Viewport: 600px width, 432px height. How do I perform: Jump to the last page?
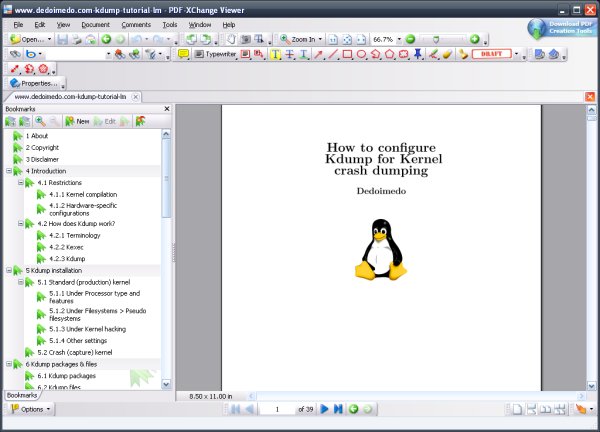(338, 409)
